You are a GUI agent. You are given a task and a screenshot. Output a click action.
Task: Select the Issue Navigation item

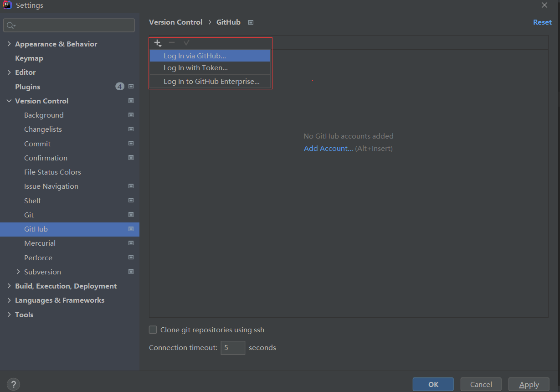[51, 186]
